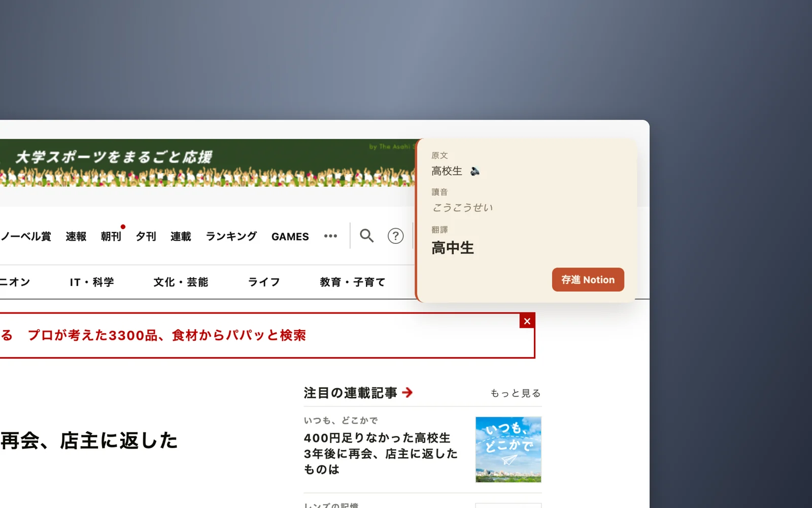Click the 原文 label in popup
This screenshot has width=812, height=508.
click(x=439, y=155)
